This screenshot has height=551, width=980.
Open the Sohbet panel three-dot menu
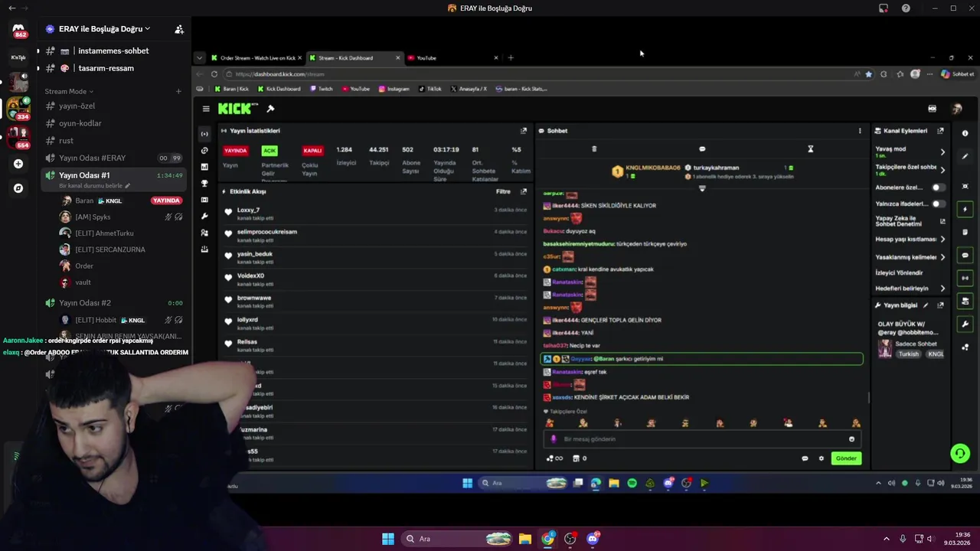coord(860,131)
